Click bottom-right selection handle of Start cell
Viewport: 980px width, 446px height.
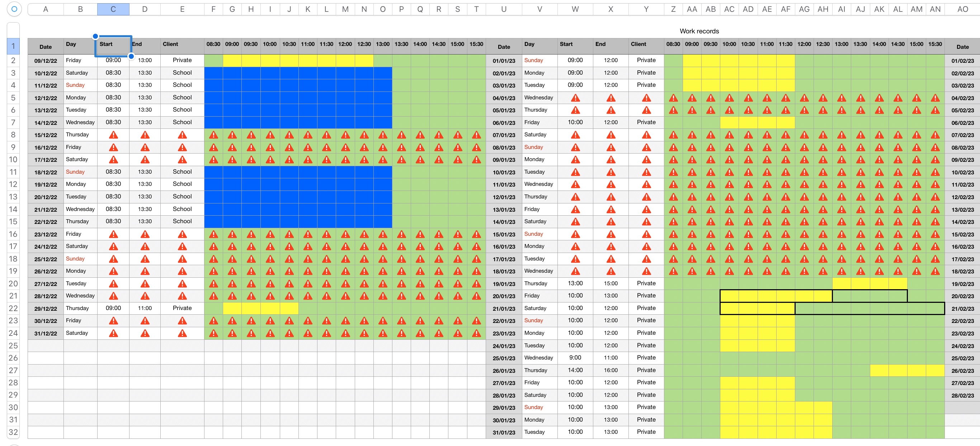131,56
